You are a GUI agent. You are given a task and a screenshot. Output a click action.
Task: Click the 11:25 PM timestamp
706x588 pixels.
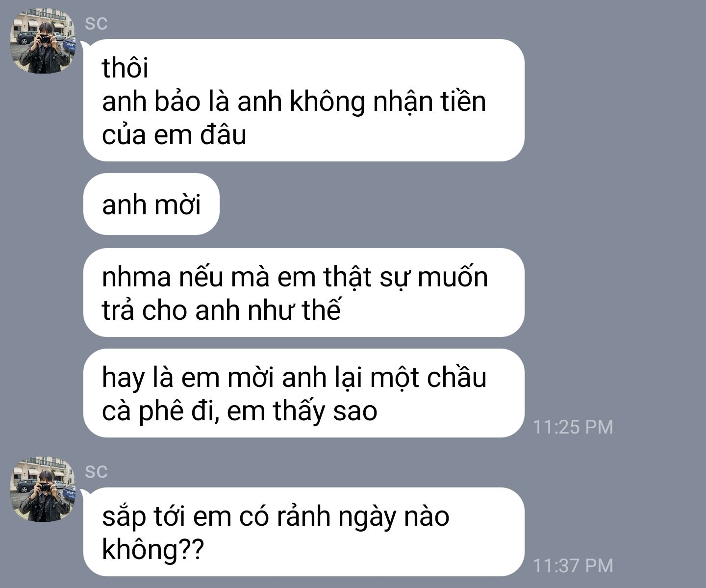click(x=573, y=427)
